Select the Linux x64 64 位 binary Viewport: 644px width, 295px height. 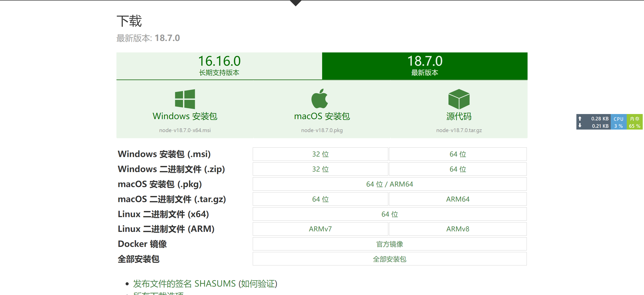[x=390, y=214]
